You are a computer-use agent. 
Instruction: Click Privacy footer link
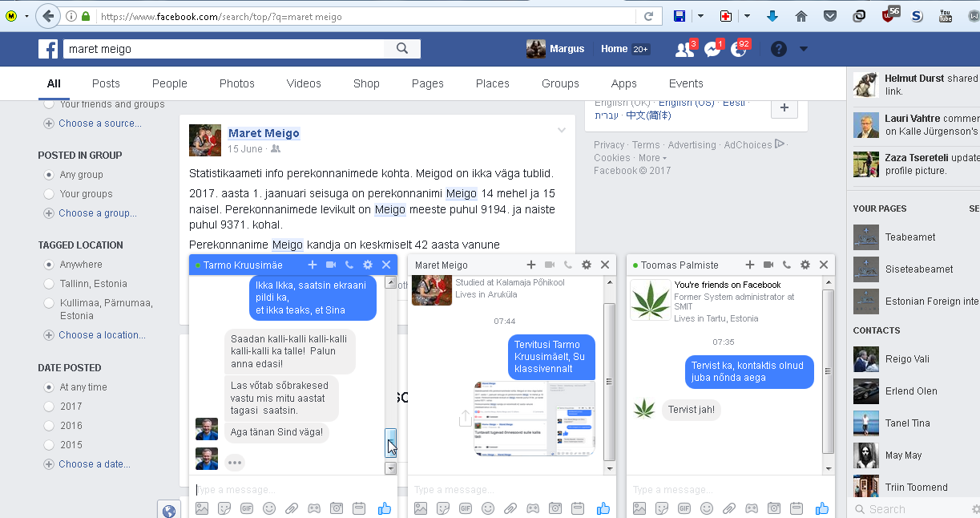pyautogui.click(x=609, y=145)
